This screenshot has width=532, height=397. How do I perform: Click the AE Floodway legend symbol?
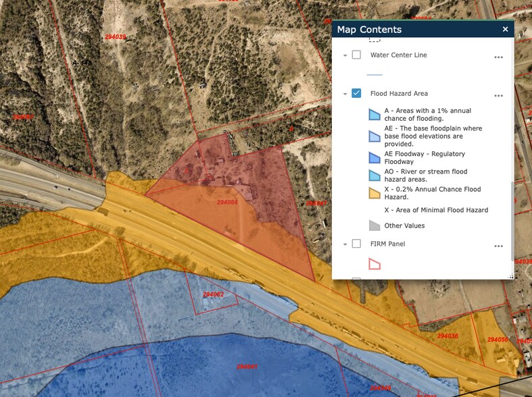[x=374, y=158]
